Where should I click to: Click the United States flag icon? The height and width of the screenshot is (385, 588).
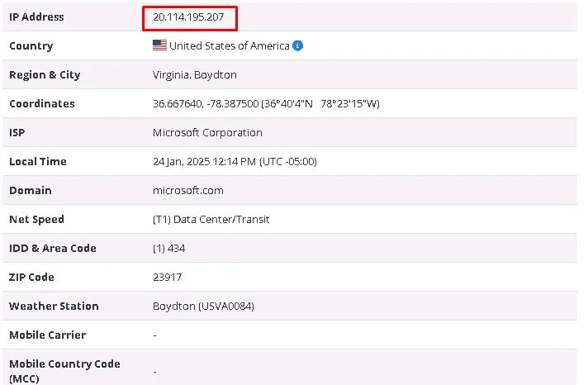pyautogui.click(x=159, y=45)
